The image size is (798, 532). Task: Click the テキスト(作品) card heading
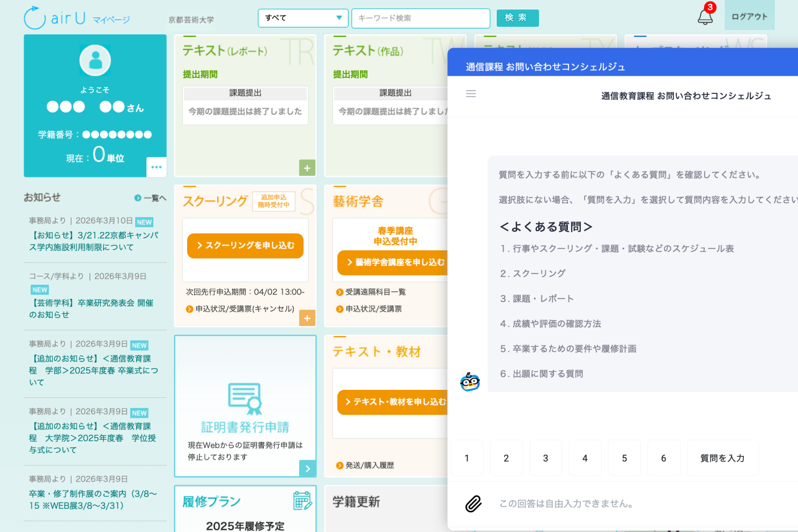tap(368, 51)
